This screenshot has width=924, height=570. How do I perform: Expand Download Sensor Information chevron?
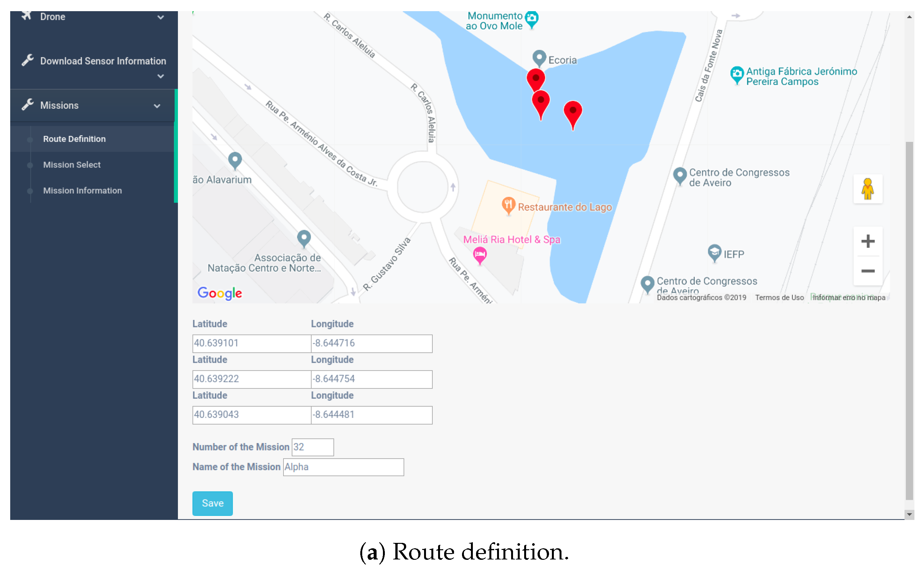pos(160,76)
